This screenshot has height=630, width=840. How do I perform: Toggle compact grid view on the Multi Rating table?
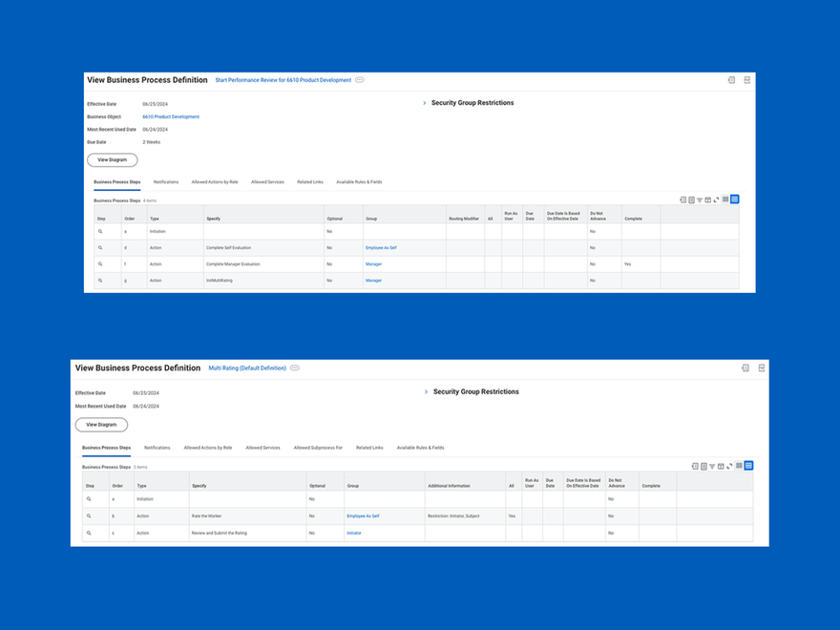pyautogui.click(x=739, y=466)
